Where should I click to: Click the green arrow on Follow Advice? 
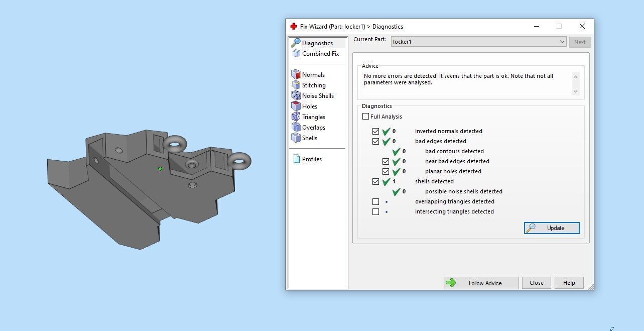coord(451,283)
